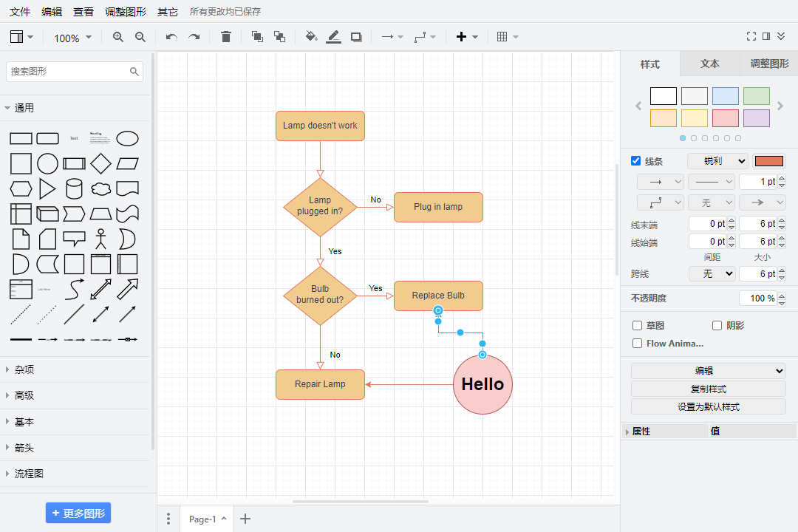This screenshot has width=798, height=532.
Task: Select the cloud shape from the palette
Action: [100, 189]
